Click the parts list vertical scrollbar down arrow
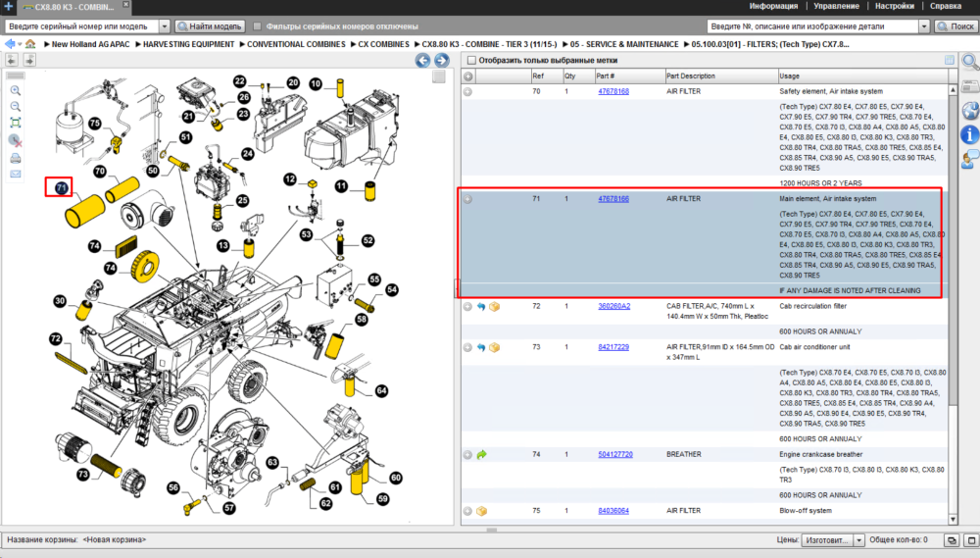980x558 pixels. pos(954,519)
